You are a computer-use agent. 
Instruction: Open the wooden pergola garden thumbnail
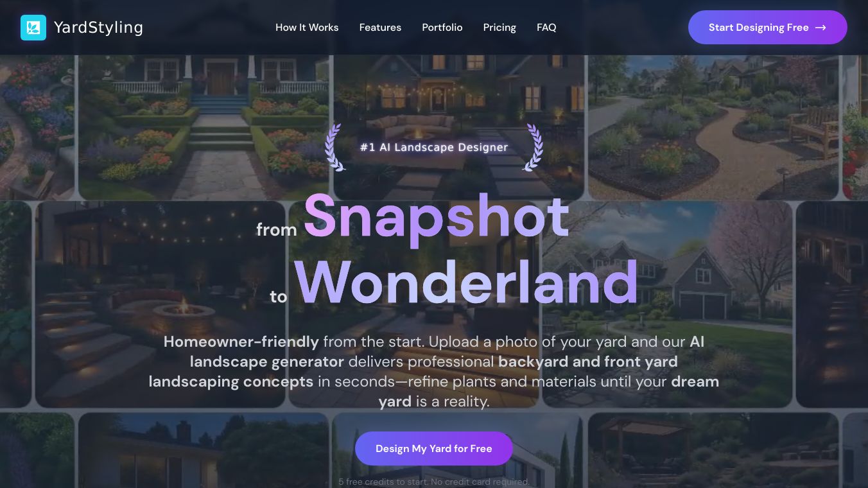click(713, 450)
